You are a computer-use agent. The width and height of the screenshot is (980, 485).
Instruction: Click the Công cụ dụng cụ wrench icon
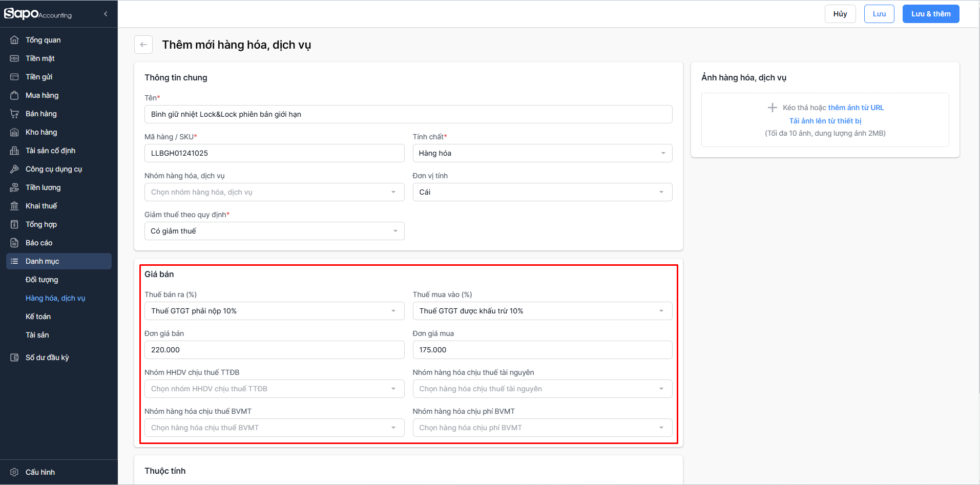[x=14, y=169]
